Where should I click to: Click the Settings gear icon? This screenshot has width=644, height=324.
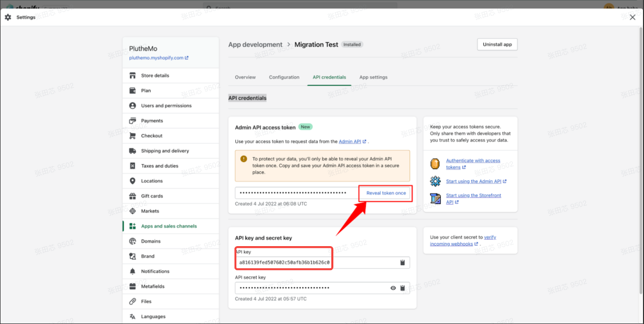click(8, 17)
